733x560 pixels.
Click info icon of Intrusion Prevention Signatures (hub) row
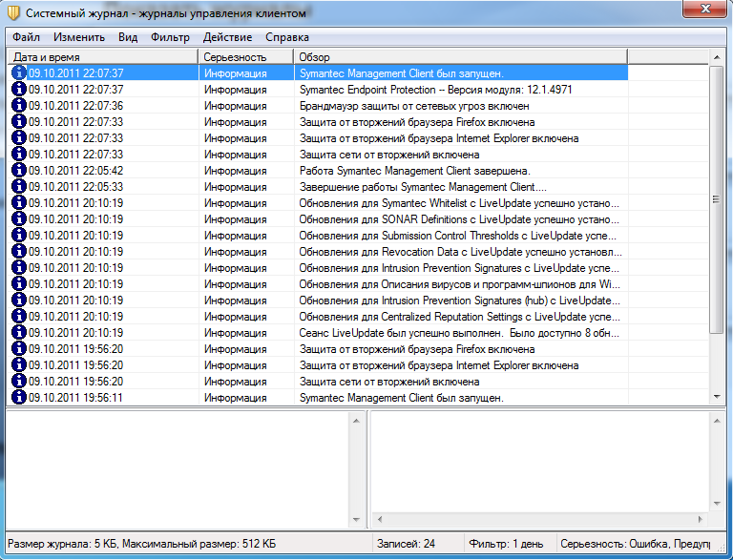[19, 300]
